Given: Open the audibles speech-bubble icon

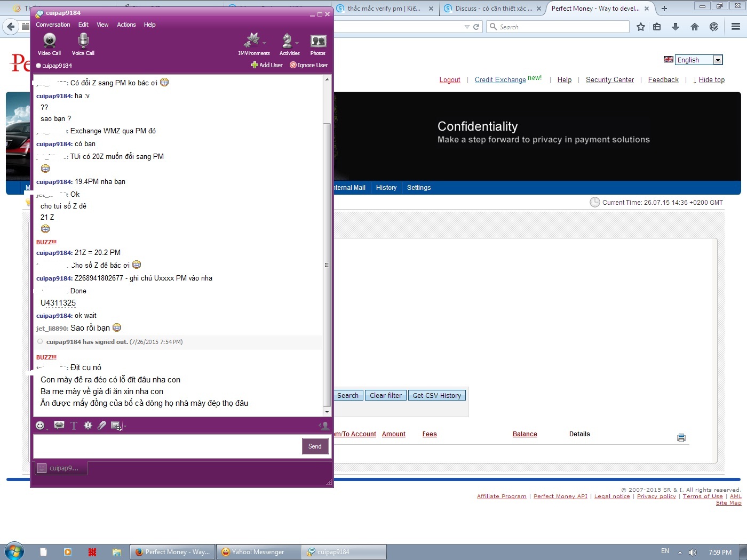Looking at the screenshot, I should coord(59,425).
